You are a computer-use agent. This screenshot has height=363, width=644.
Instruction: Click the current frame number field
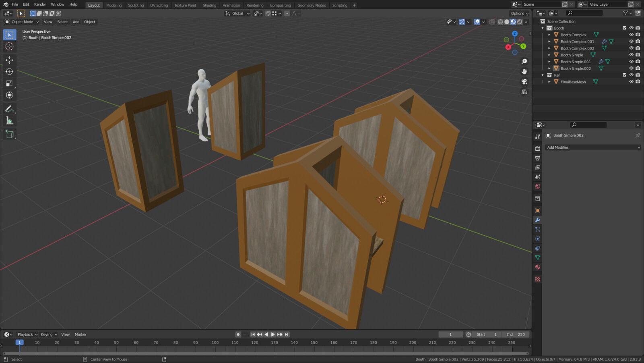click(450, 334)
